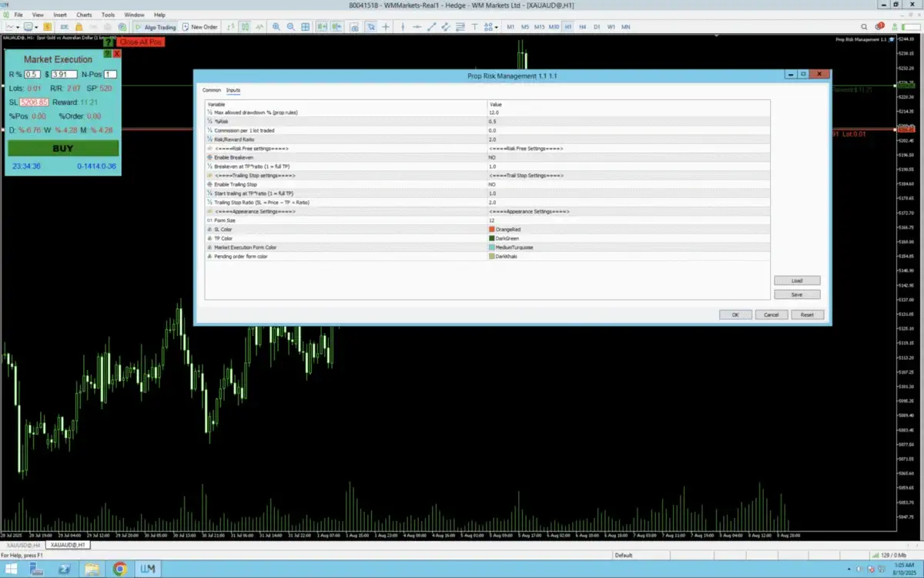Click the Chrome icon in taskbar
This screenshot has width=924, height=578.
click(120, 569)
